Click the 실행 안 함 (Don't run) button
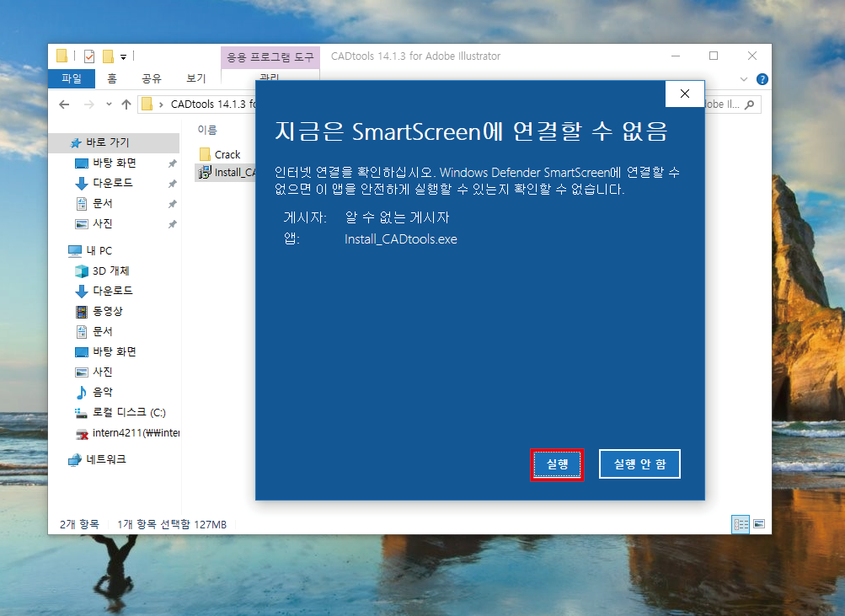845x616 pixels. (639, 464)
